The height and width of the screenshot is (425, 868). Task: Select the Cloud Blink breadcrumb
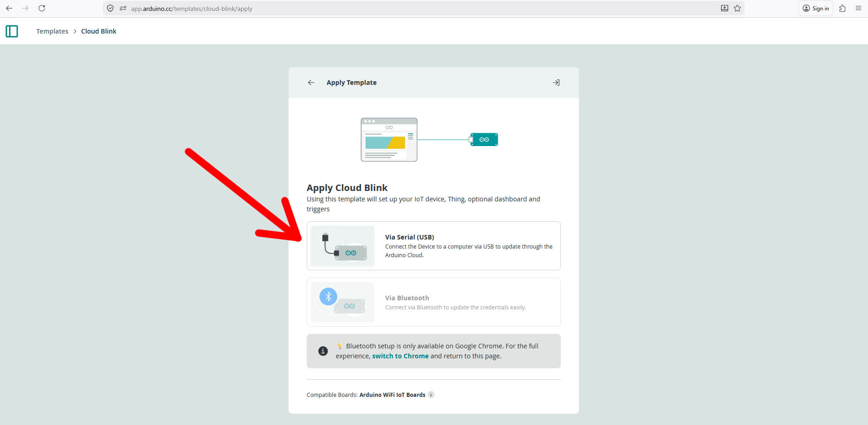point(99,31)
